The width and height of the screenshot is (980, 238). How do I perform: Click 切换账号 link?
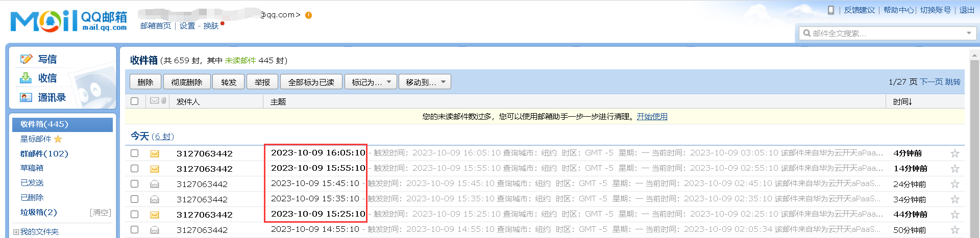pyautogui.click(x=935, y=10)
